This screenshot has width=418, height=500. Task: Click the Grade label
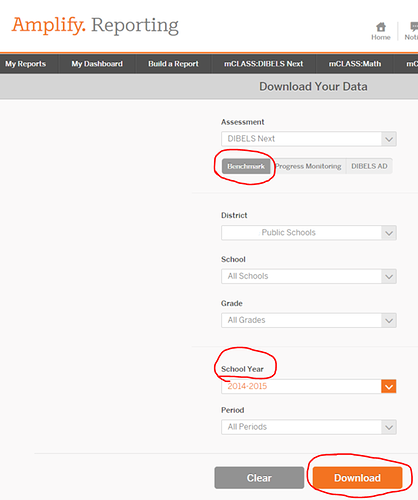coord(232,303)
